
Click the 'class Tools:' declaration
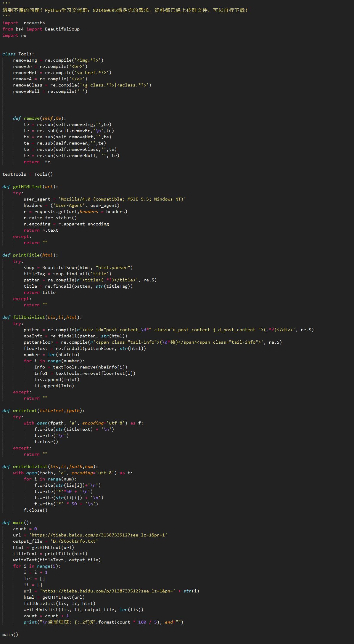click(18, 54)
